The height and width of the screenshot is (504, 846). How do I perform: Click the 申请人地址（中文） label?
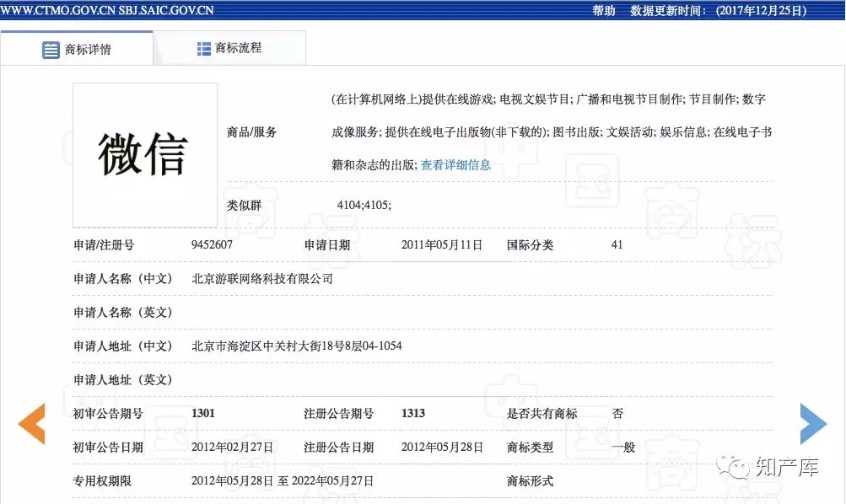tap(122, 346)
